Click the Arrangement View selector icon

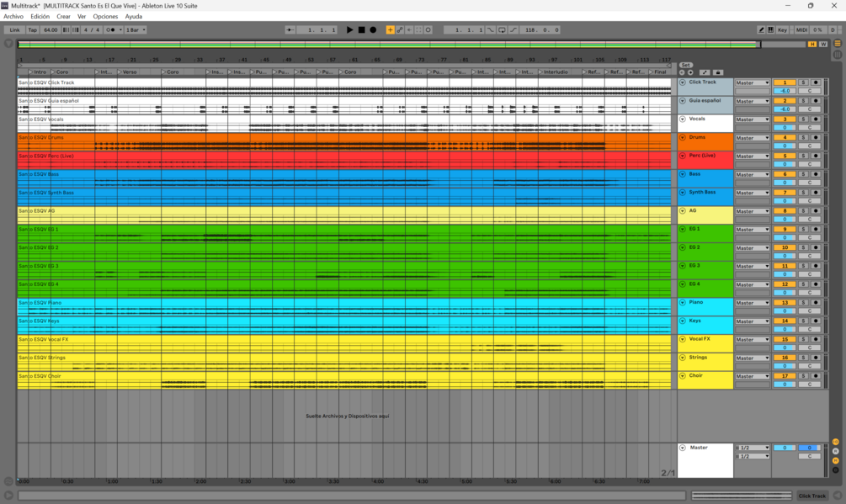coord(838,43)
